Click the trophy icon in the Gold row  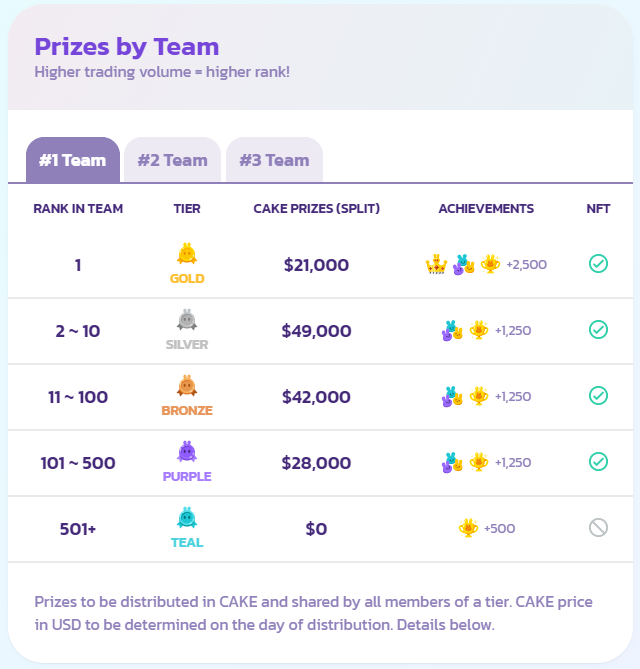490,264
